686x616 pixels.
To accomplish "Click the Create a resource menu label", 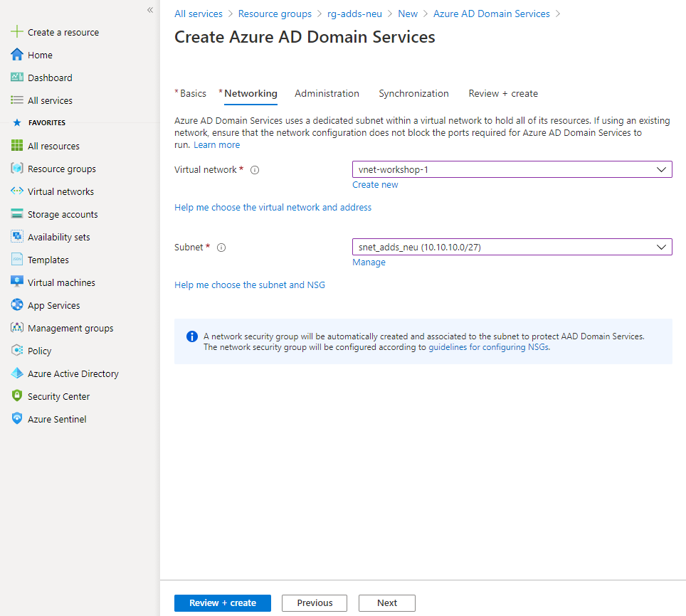I will click(63, 32).
